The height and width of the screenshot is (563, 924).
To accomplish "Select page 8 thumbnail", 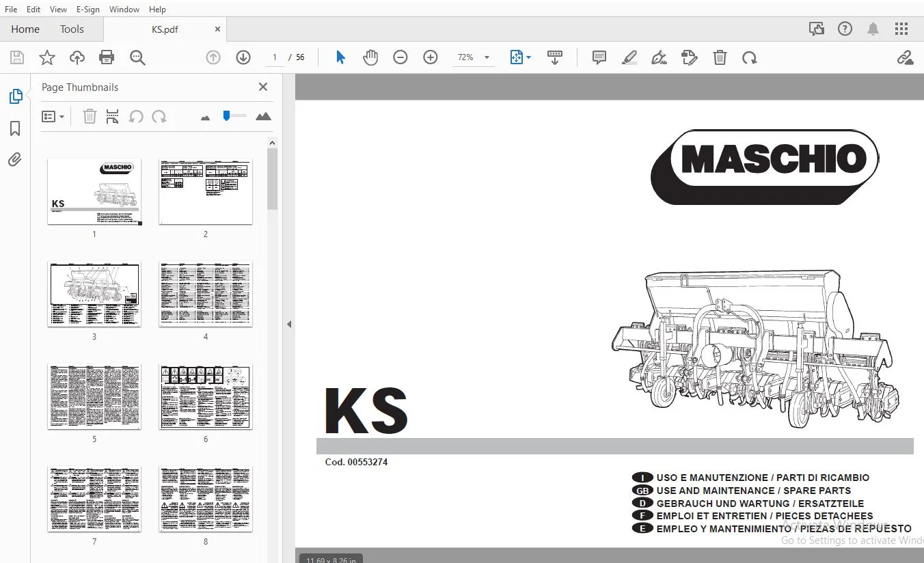I will (x=206, y=499).
